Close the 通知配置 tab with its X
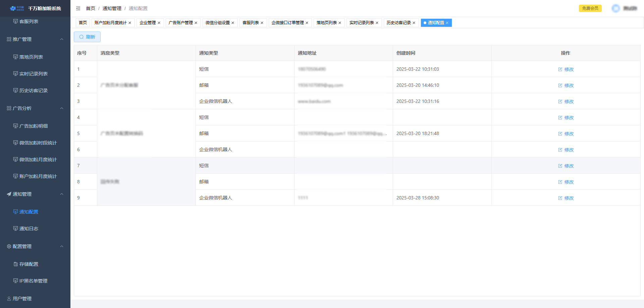Viewport: 644px width, 308px height. [x=447, y=23]
